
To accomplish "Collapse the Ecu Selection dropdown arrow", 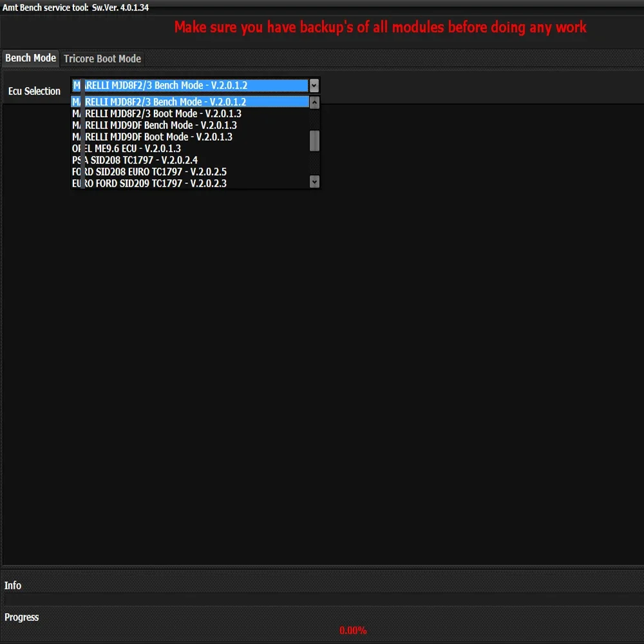I will (314, 86).
